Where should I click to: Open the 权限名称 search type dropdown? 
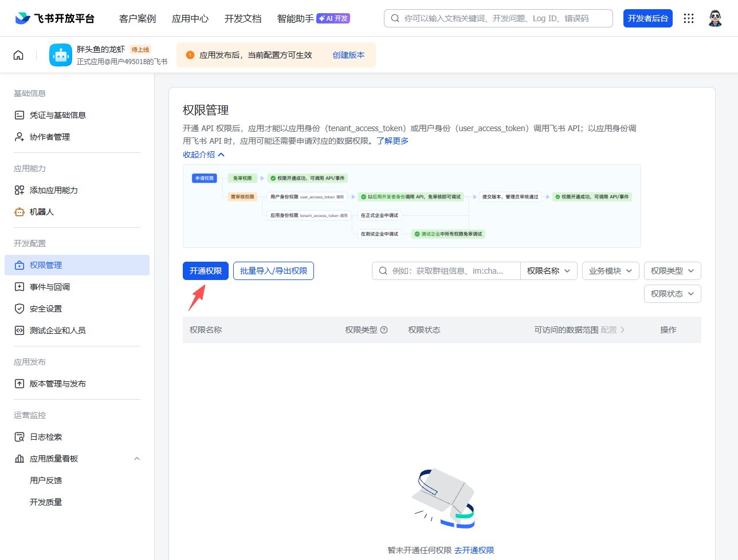[x=549, y=271]
